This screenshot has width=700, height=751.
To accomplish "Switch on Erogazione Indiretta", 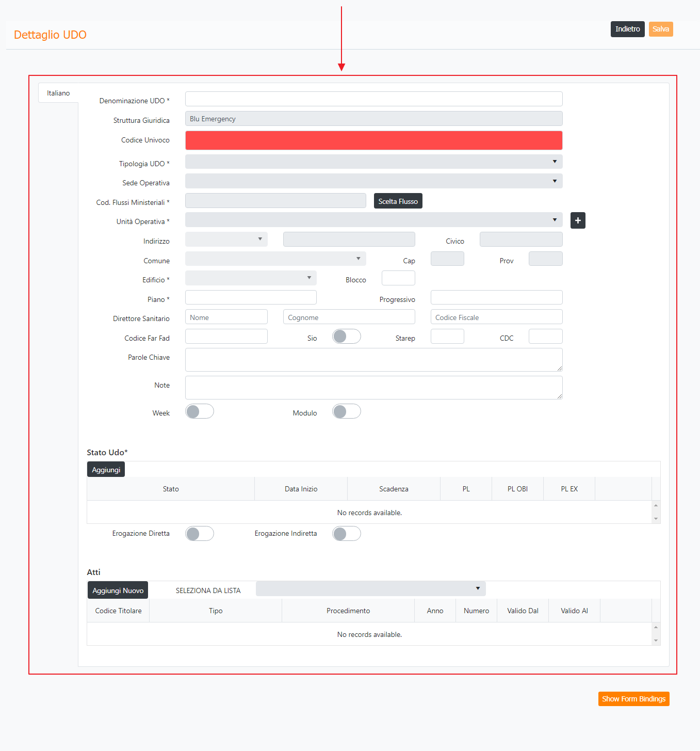I will tap(346, 534).
